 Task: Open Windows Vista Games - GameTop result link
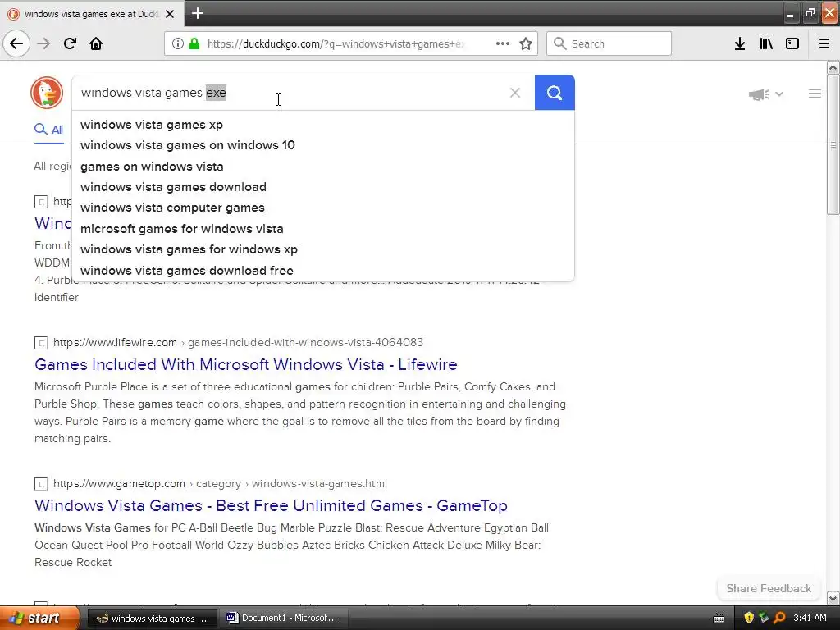click(271, 505)
